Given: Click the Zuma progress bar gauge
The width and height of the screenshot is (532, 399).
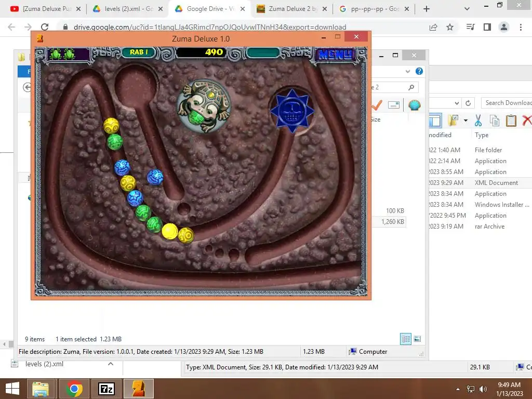Looking at the screenshot, I should (x=263, y=52).
